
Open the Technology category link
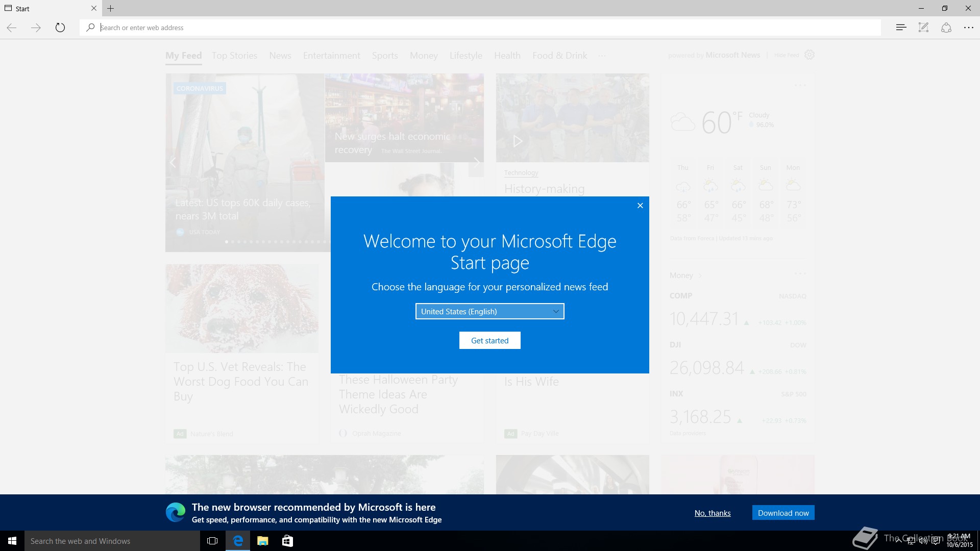click(x=521, y=173)
